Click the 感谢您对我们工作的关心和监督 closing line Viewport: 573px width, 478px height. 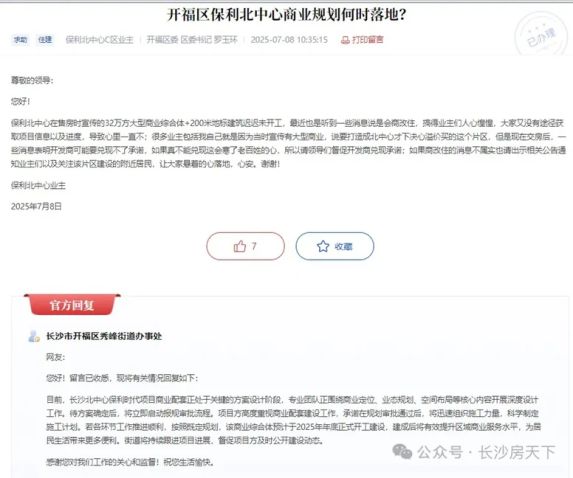tap(130, 462)
